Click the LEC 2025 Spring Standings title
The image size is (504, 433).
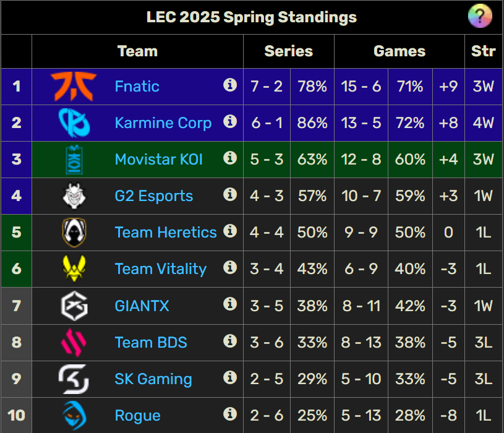tap(251, 17)
